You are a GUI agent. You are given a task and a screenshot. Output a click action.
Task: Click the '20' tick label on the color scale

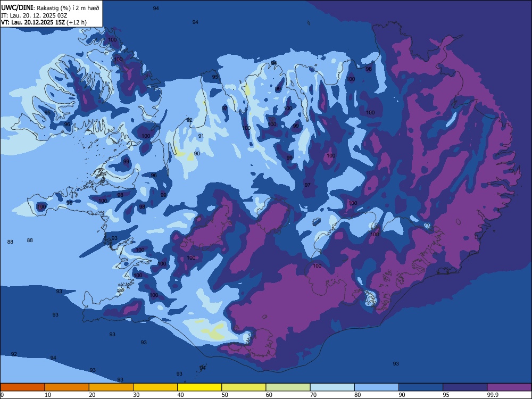(92, 395)
